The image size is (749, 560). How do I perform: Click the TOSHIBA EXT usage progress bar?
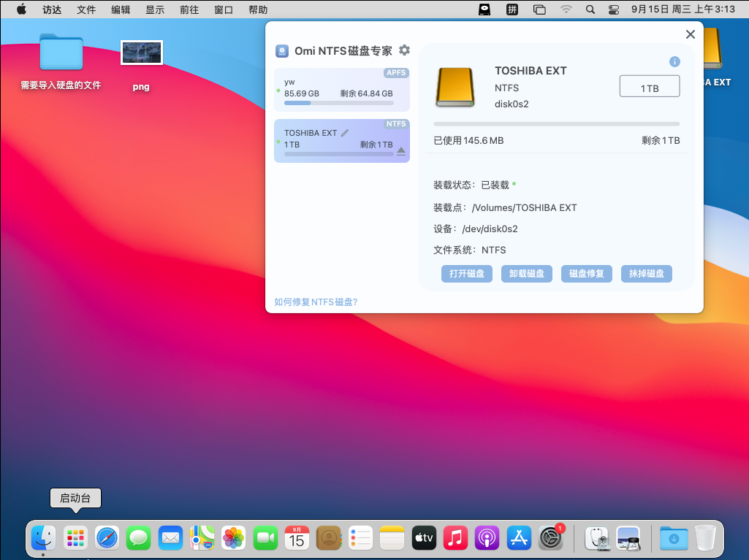pyautogui.click(x=556, y=124)
